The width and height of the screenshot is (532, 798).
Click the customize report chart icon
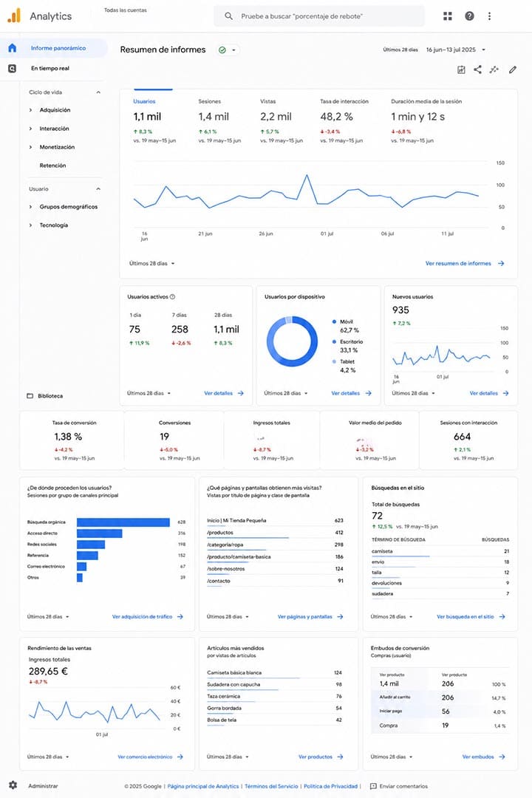(461, 69)
